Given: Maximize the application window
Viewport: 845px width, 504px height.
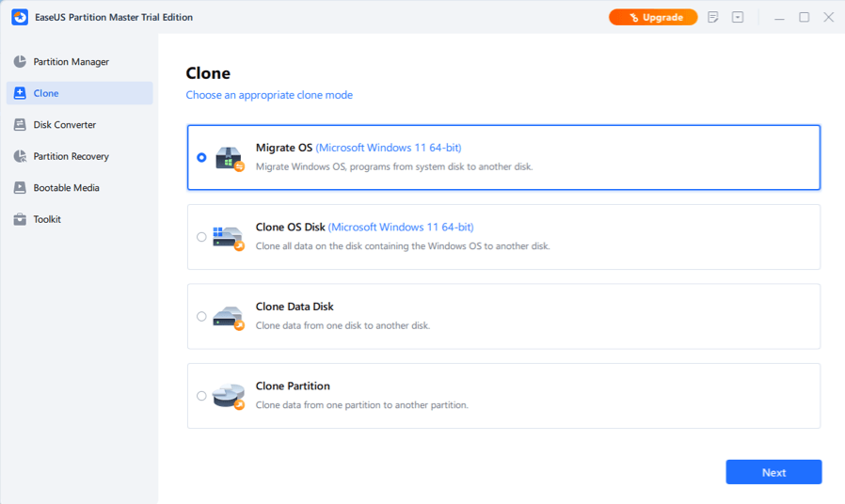Looking at the screenshot, I should 805,17.
